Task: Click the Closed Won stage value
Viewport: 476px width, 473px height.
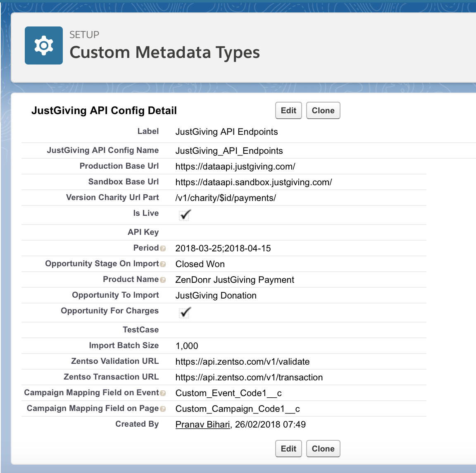Action: (200, 264)
